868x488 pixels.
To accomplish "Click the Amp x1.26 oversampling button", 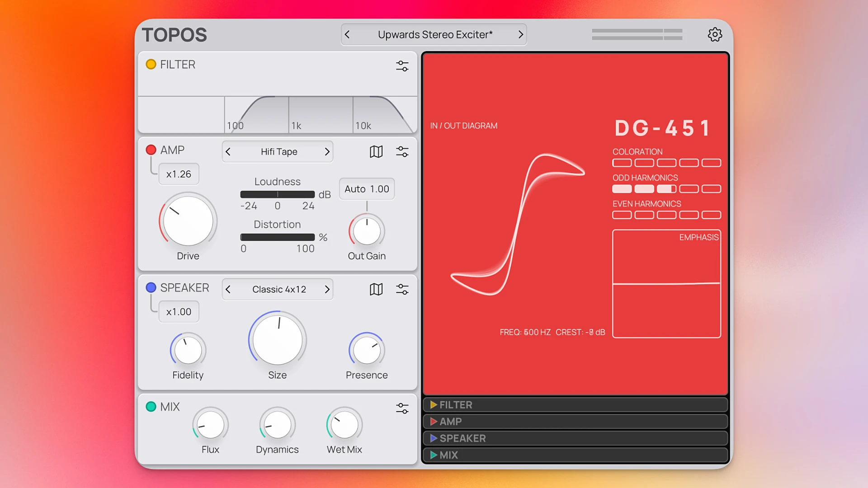I will 179,174.
